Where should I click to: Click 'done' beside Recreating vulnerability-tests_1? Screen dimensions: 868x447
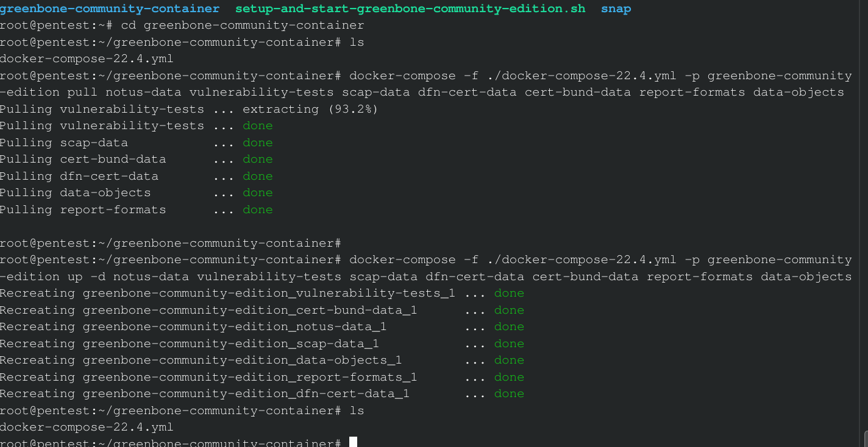coord(509,293)
